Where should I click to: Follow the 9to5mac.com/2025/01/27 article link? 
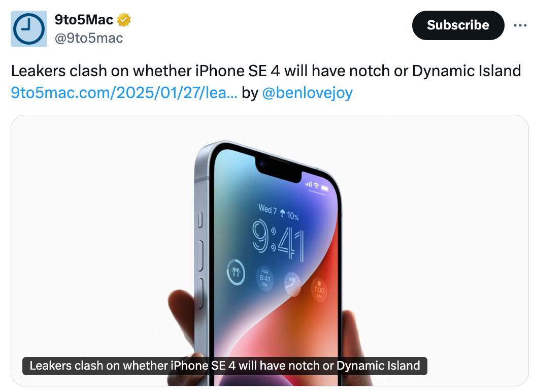(x=124, y=92)
